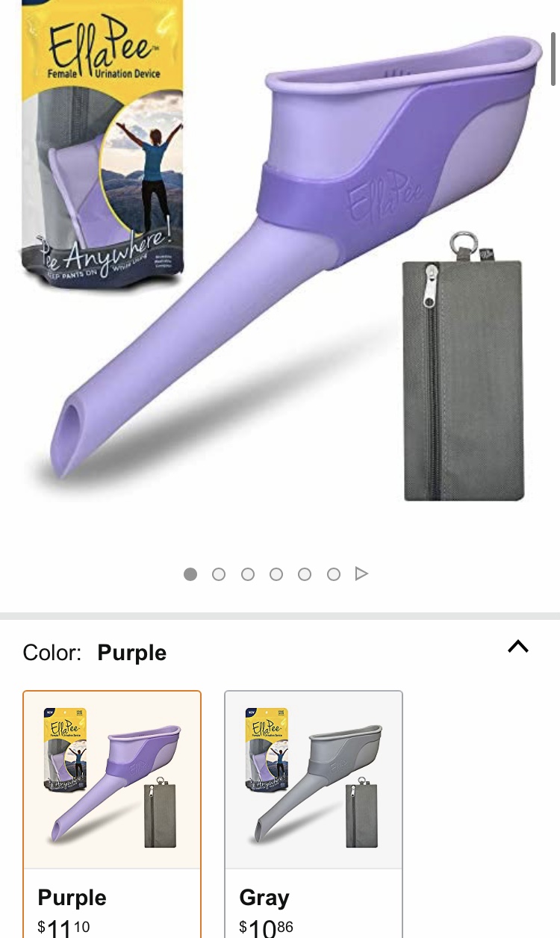The width and height of the screenshot is (560, 938).
Task: Jump to the second carousel image dot
Action: point(219,574)
